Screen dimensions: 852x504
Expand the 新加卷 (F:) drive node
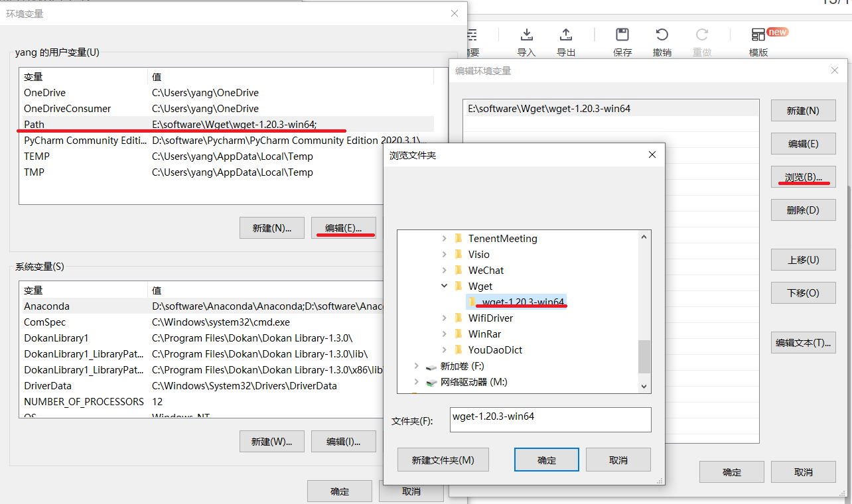click(x=416, y=365)
